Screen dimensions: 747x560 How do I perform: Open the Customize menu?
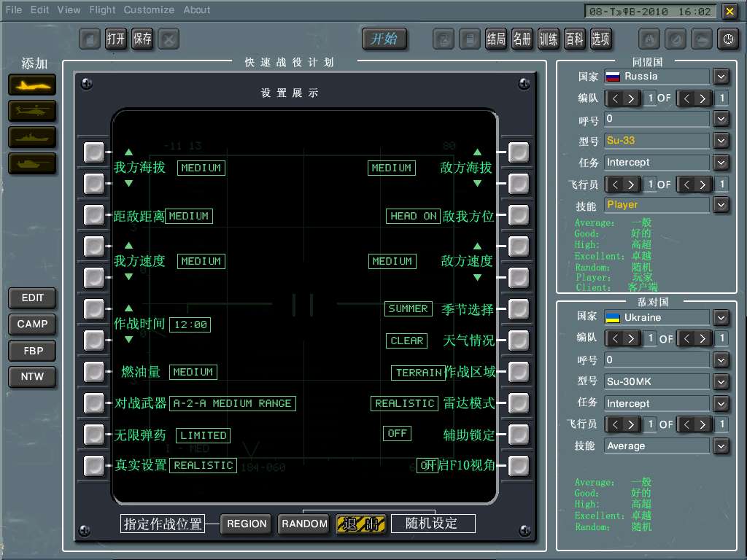point(149,9)
